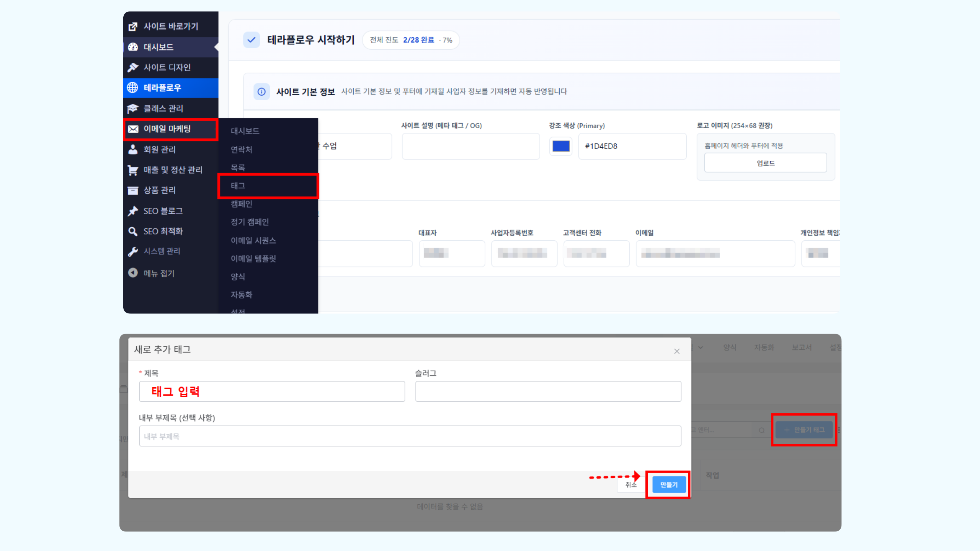Open 시스템 관리 wrench icon

click(x=133, y=251)
